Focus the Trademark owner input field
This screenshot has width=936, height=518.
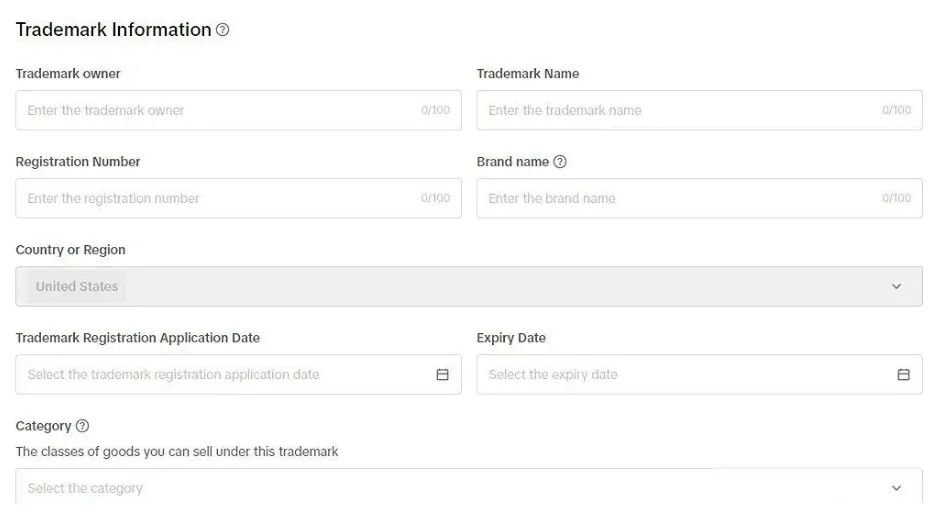tap(238, 110)
